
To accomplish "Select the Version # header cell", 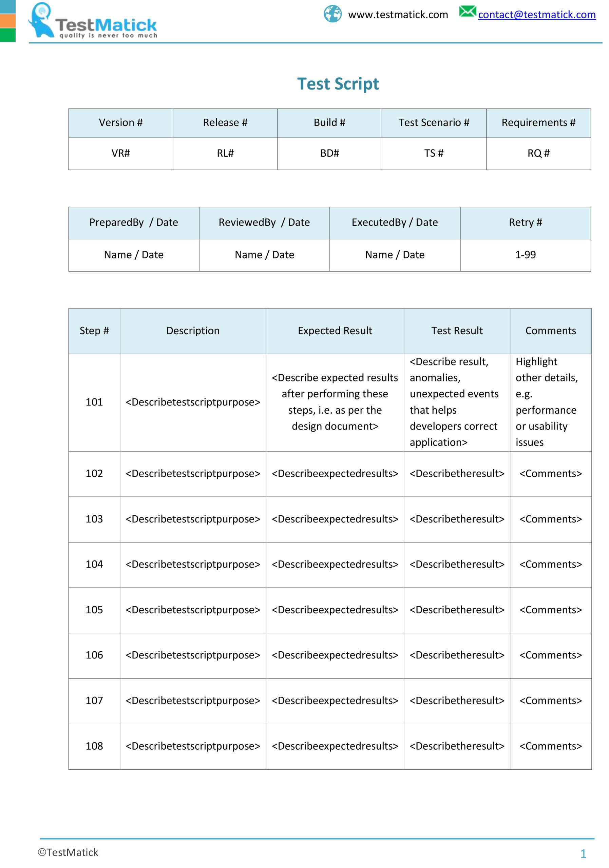I will tap(121, 123).
